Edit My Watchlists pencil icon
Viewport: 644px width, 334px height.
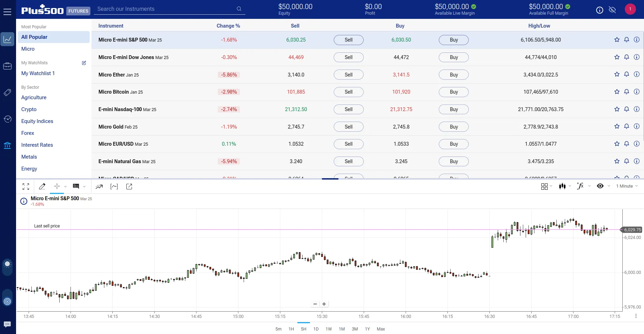coord(84,63)
